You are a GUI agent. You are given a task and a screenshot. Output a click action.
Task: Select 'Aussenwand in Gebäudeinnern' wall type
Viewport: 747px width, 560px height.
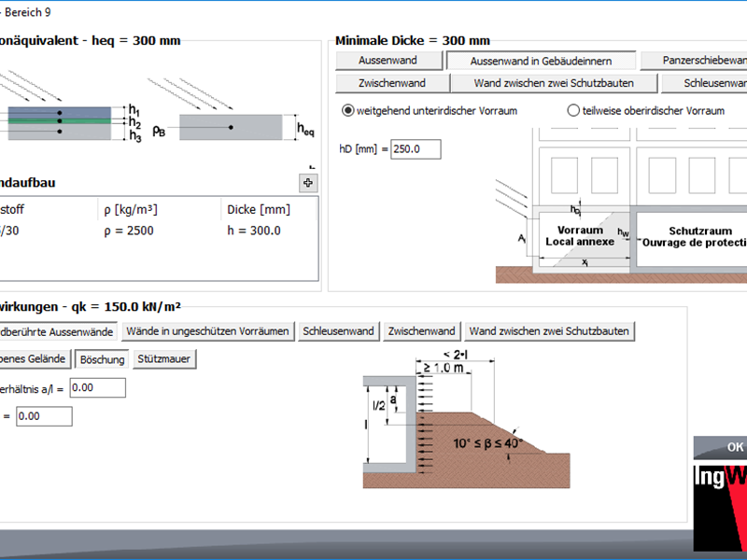(542, 61)
